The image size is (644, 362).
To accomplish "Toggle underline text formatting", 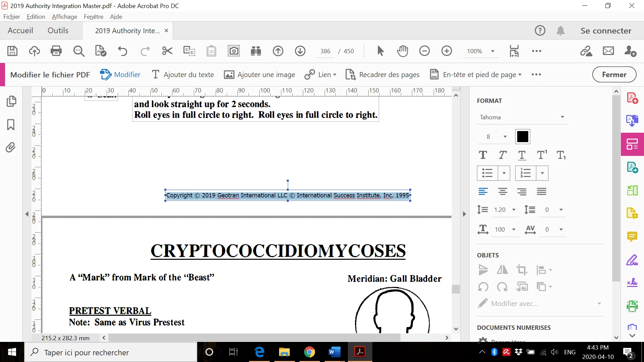I will tap(522, 155).
